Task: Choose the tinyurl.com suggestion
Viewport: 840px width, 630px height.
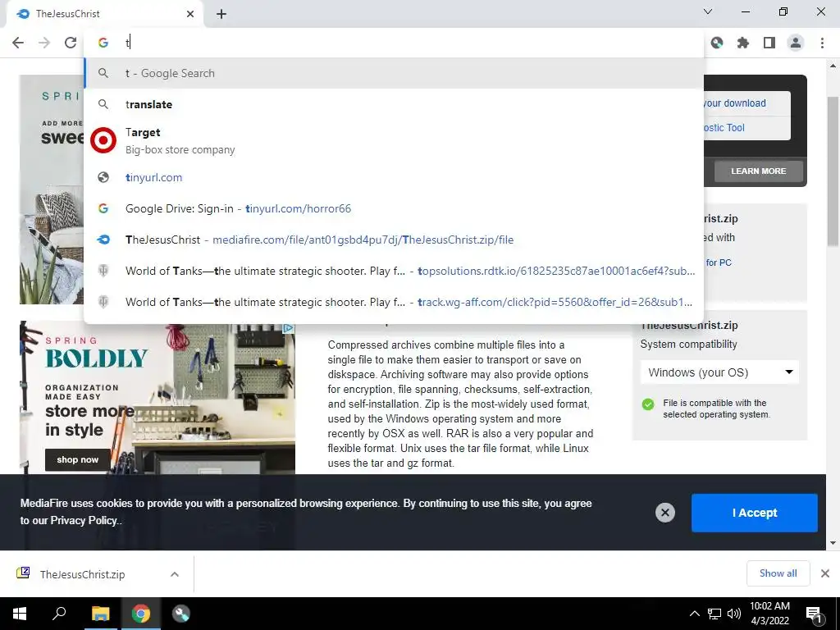Action: click(x=394, y=177)
